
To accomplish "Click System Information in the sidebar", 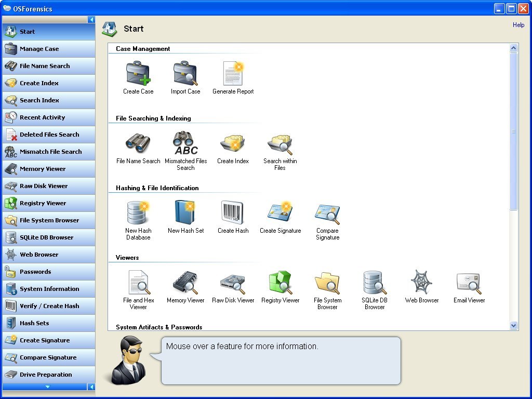I will tap(48, 289).
